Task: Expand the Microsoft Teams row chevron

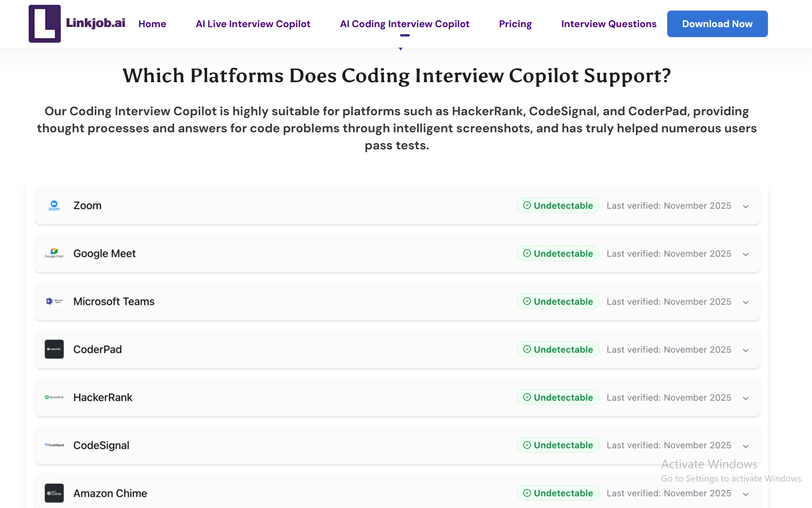Action: coord(745,302)
